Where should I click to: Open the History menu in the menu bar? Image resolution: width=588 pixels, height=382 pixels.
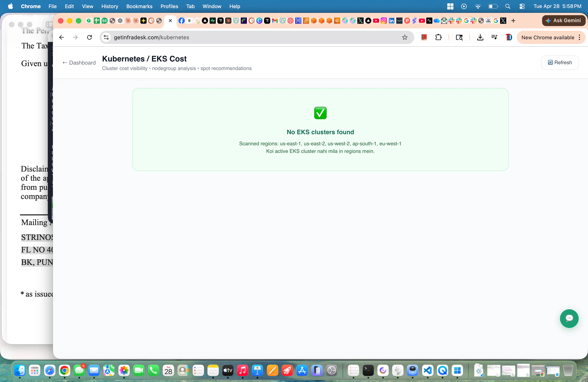(110, 6)
